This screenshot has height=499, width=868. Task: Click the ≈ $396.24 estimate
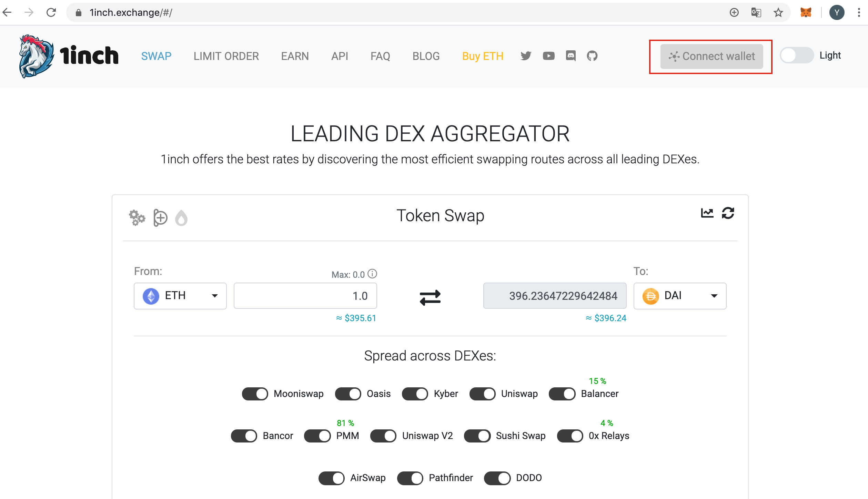tap(606, 318)
